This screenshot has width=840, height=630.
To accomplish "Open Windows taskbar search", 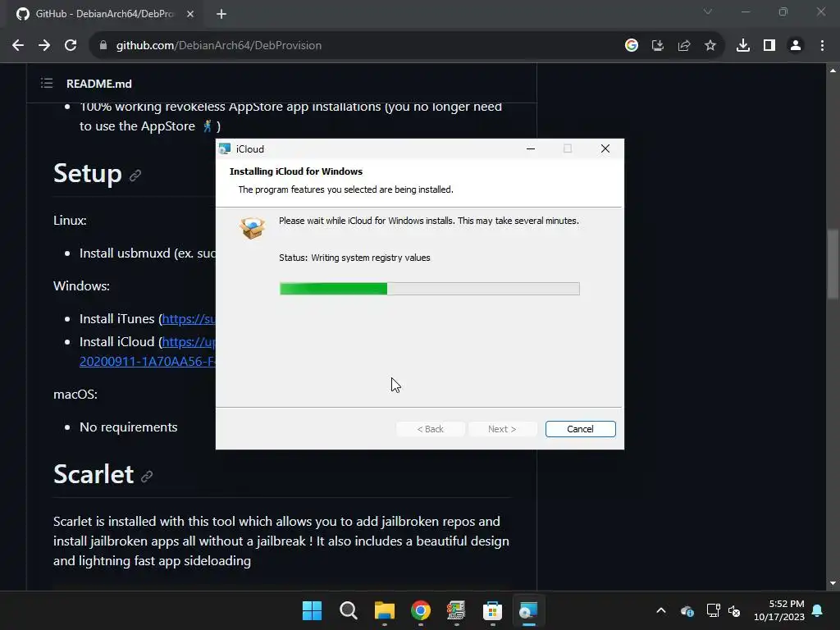I will (x=348, y=610).
